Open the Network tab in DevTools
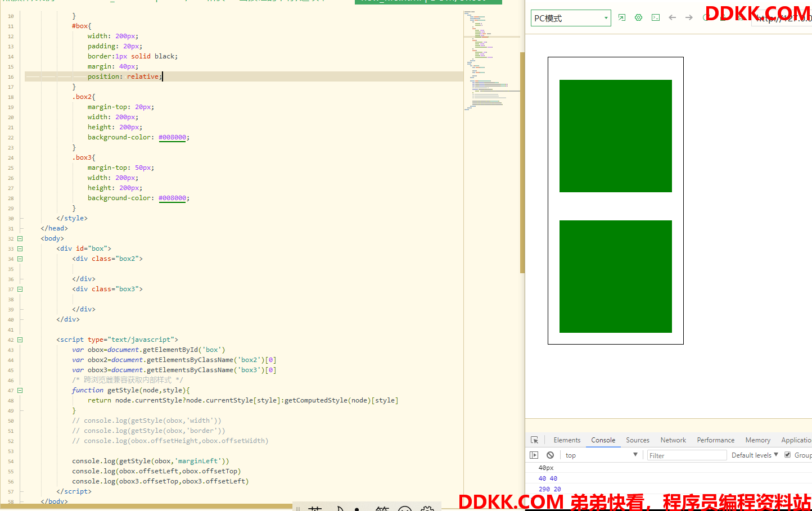 [673, 440]
